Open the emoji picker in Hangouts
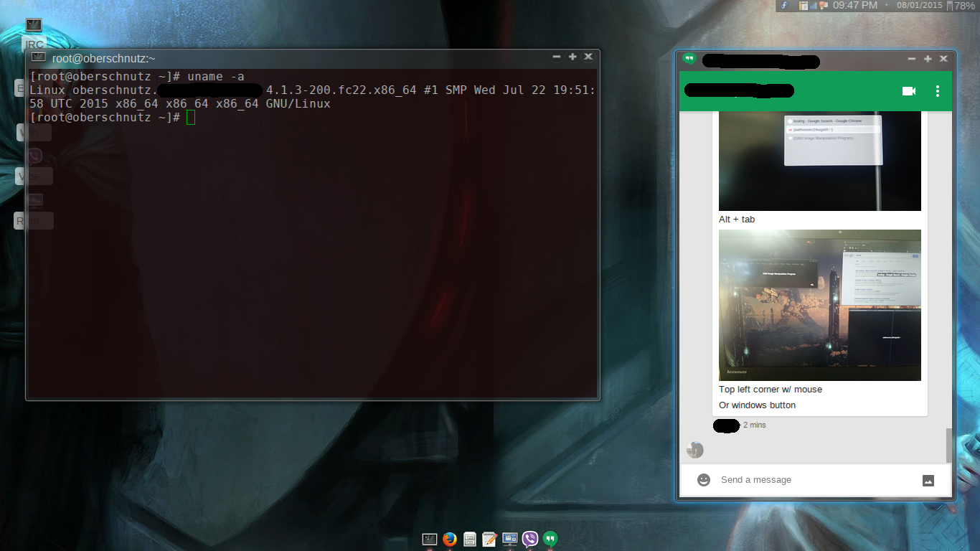980x551 pixels. tap(704, 480)
